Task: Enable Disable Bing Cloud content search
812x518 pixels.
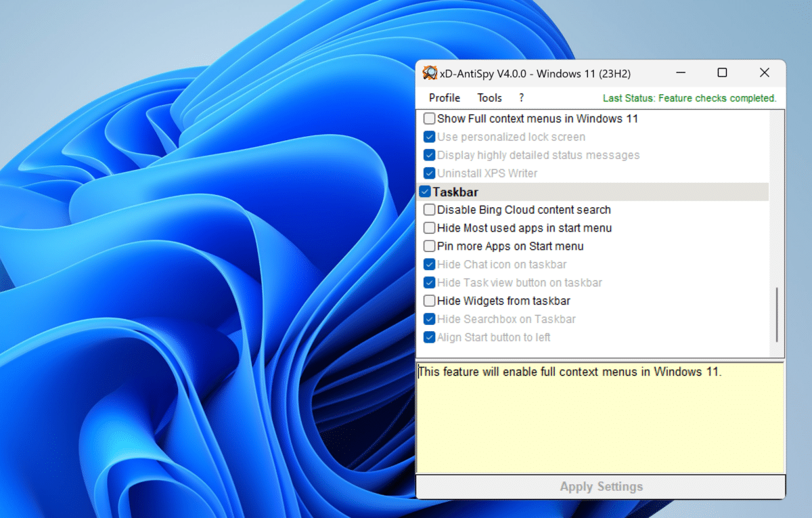Action: point(429,210)
